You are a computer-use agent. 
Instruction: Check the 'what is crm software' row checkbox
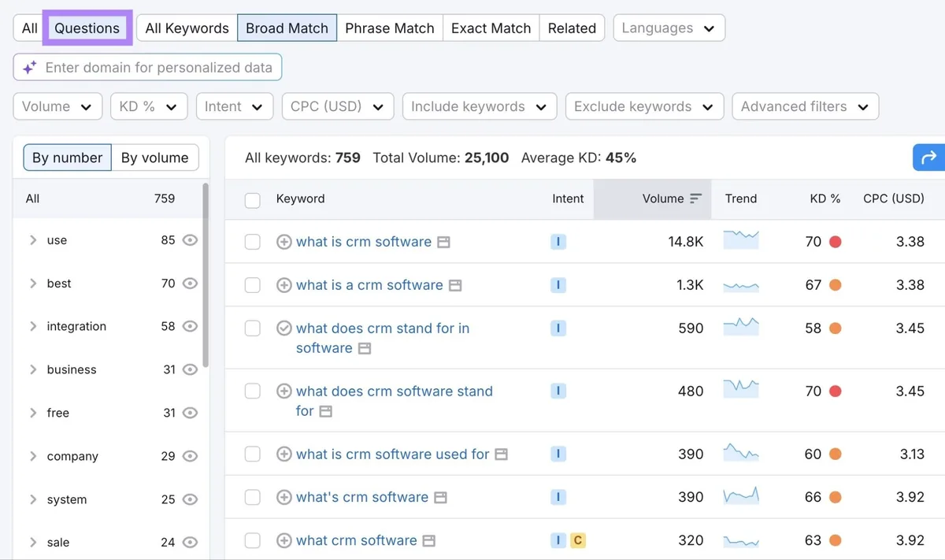click(253, 242)
